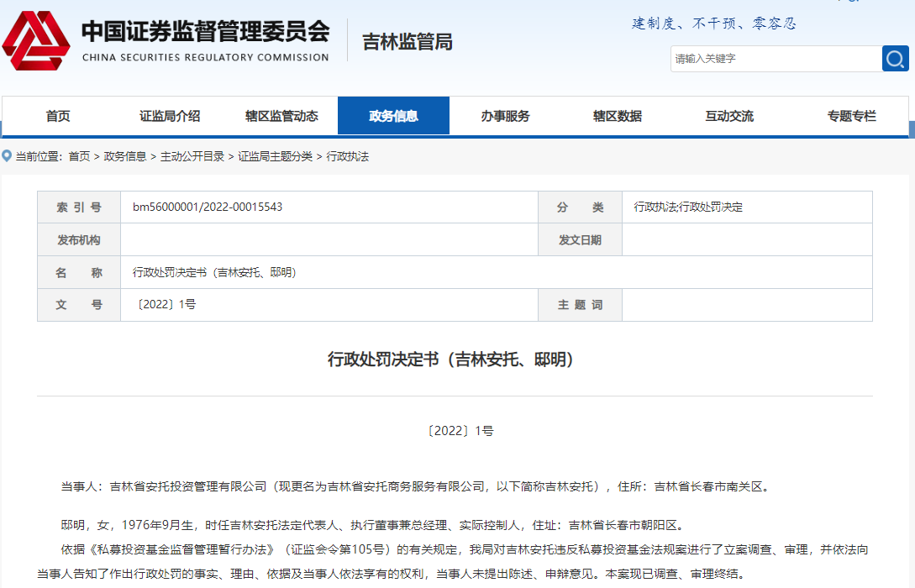This screenshot has width=915, height=588.
Task: Click the location pin icon beside 当前位置
Action: click(x=7, y=156)
